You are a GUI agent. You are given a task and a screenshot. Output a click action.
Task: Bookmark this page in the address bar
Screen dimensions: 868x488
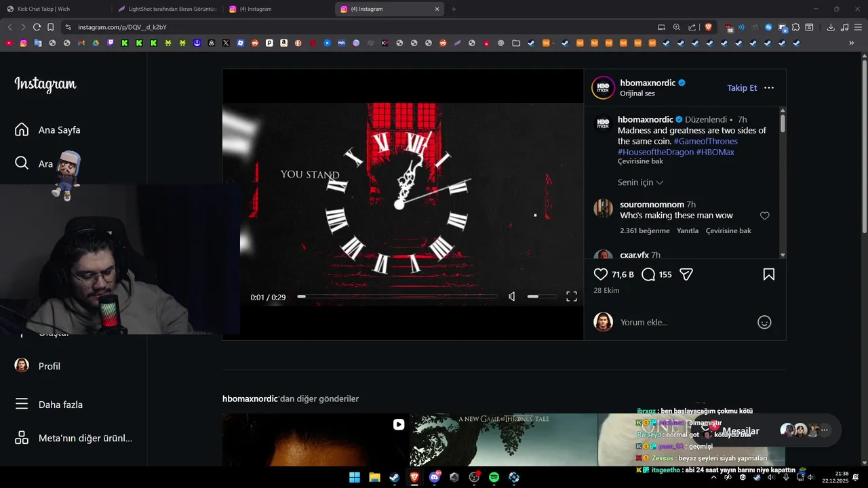click(50, 27)
